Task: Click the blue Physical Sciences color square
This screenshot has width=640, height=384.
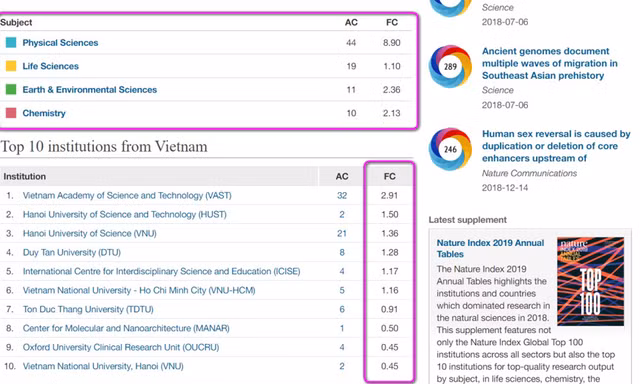Action: click(x=11, y=42)
